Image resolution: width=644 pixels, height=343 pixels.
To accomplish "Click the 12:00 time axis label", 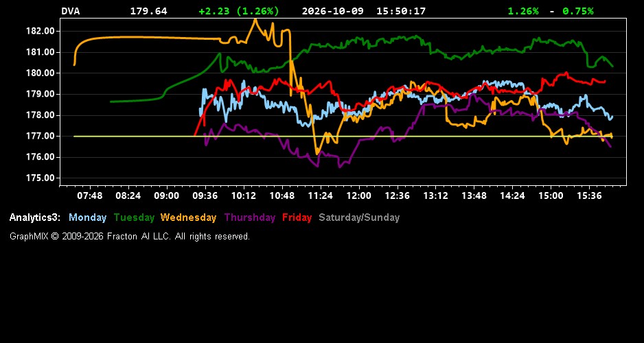I will [359, 196].
